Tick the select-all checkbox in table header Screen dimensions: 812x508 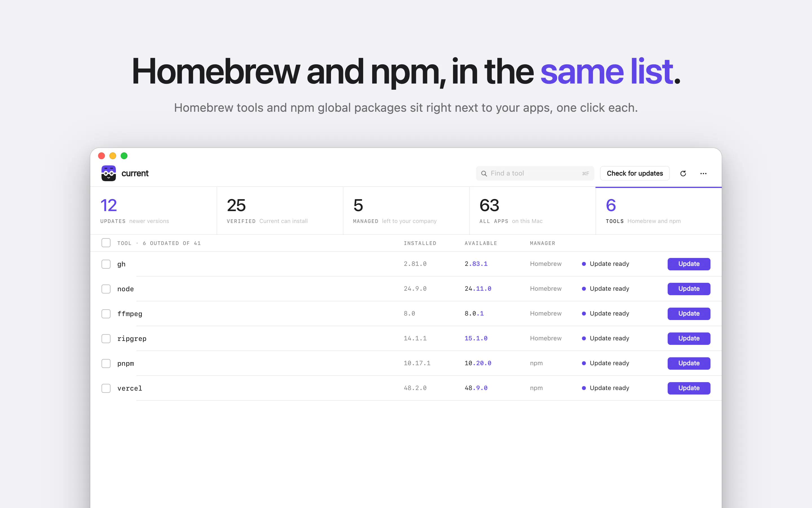(106, 243)
